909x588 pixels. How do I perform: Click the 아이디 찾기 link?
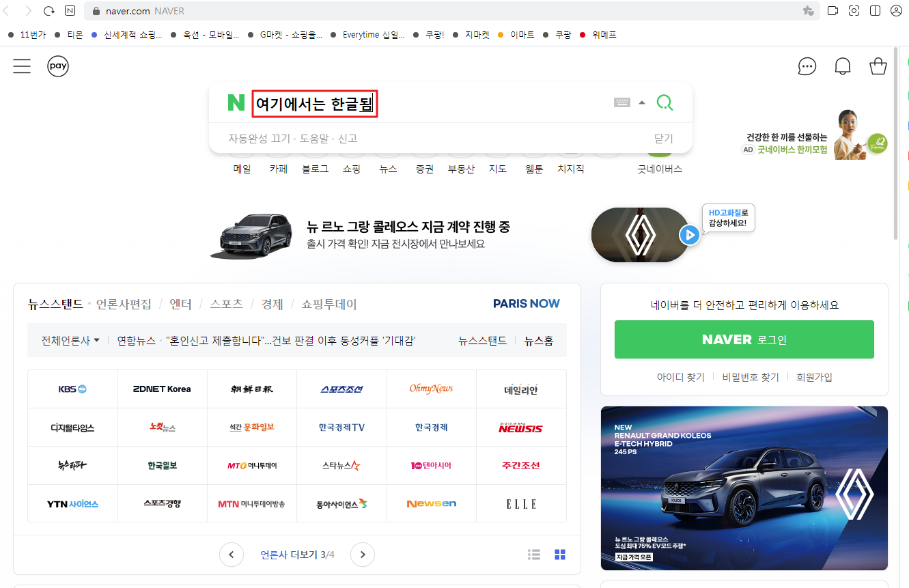coord(680,377)
